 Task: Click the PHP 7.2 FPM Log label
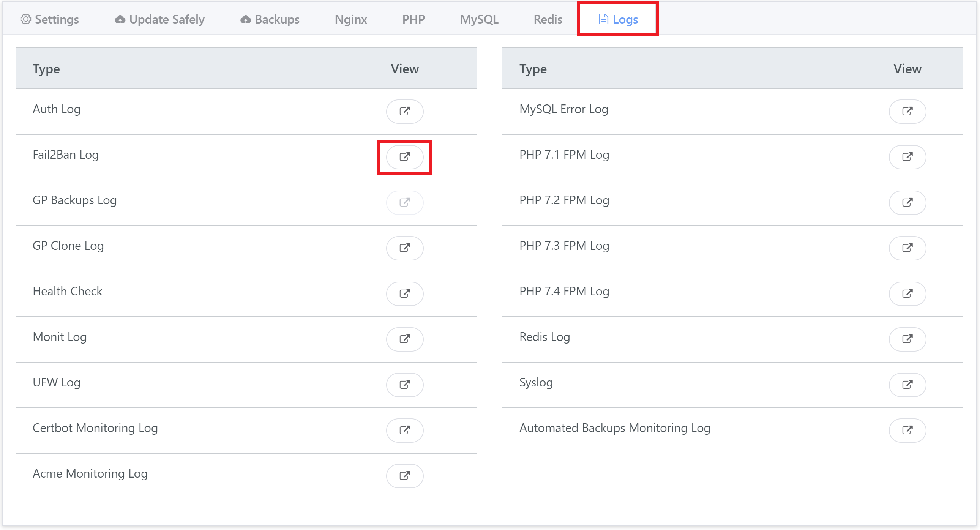click(x=564, y=200)
